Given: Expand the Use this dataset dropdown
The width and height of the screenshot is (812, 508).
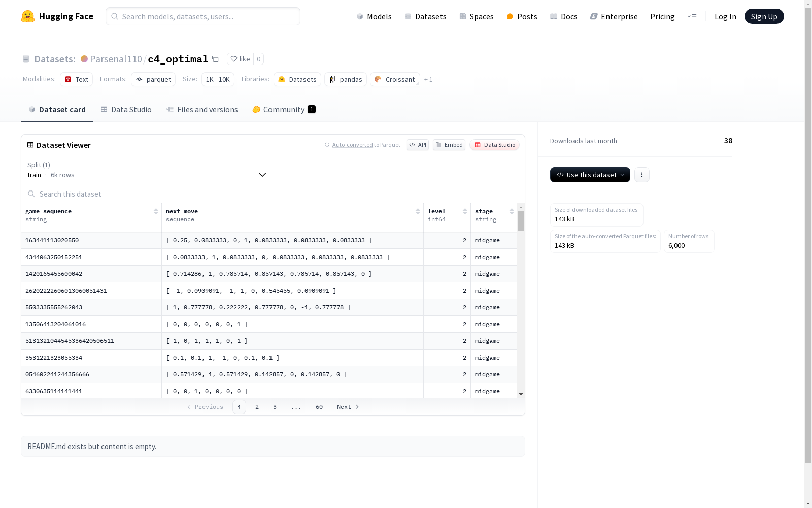Looking at the screenshot, I should [x=590, y=175].
